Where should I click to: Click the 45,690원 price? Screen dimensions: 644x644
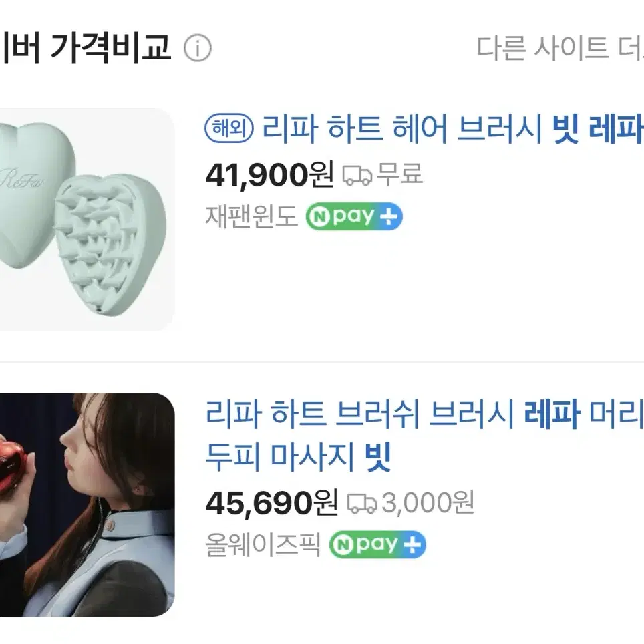tap(271, 503)
